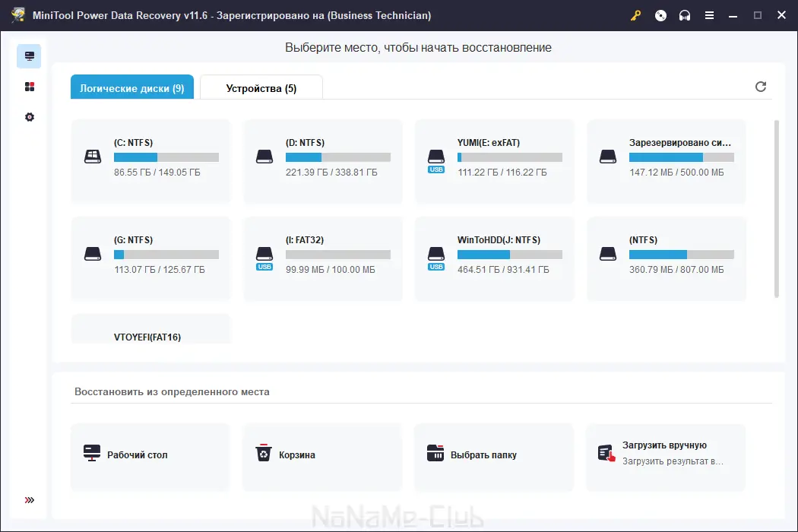Select the Зарезервировано си... label
Screen dimensions: 798x532
[680, 143]
